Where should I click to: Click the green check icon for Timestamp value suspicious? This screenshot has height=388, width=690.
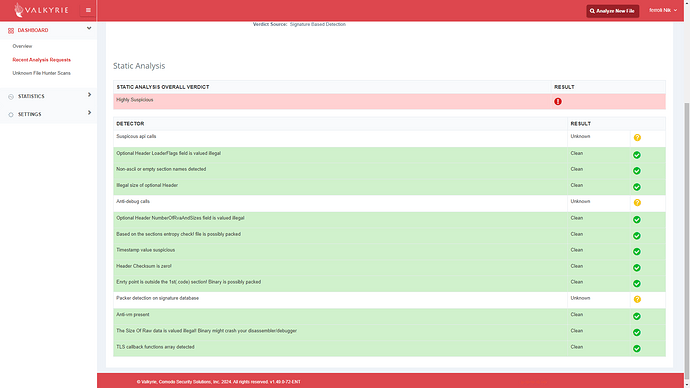pyautogui.click(x=636, y=252)
